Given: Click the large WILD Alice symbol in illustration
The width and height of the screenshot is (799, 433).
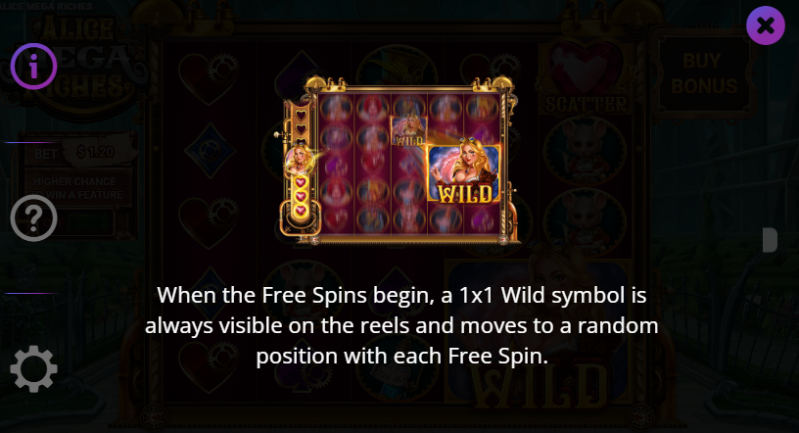Looking at the screenshot, I should point(464,174).
